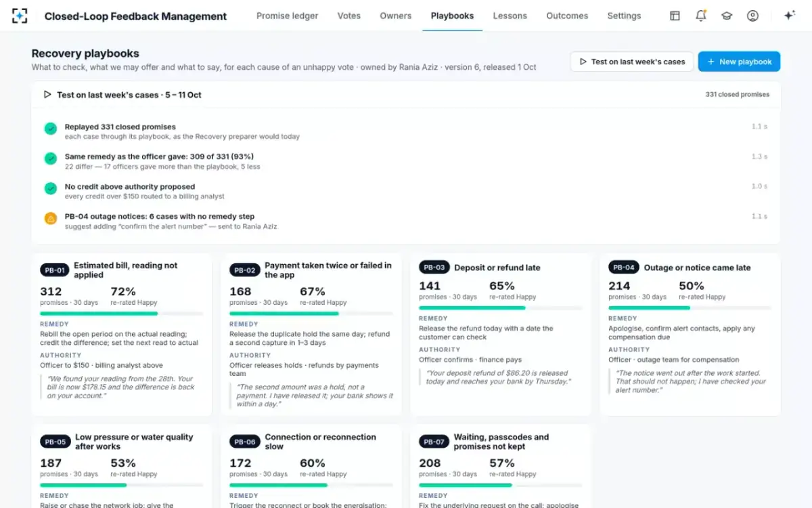This screenshot has width=812, height=508.
Task: Click orange warning icon for PB-04 outage notices
Action: tap(51, 218)
